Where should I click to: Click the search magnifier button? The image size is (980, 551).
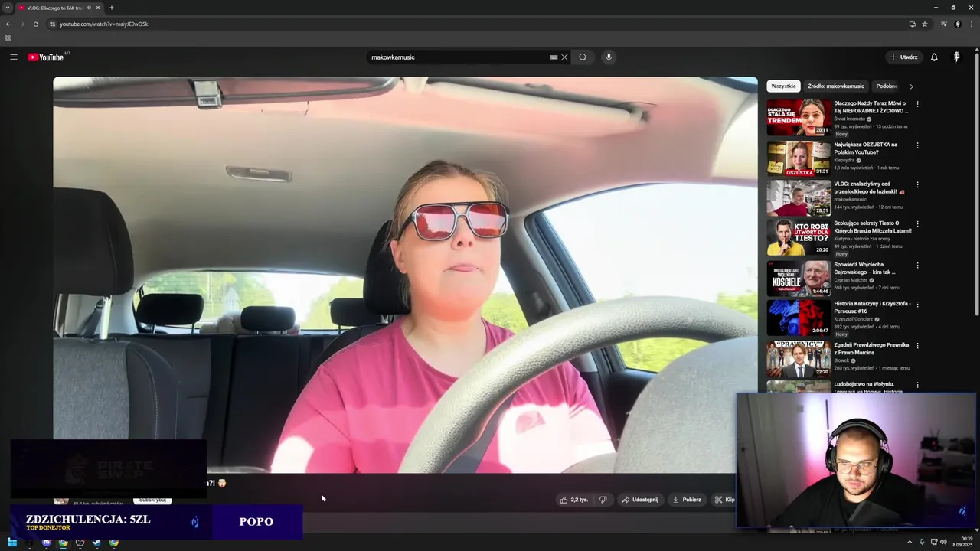click(x=583, y=57)
